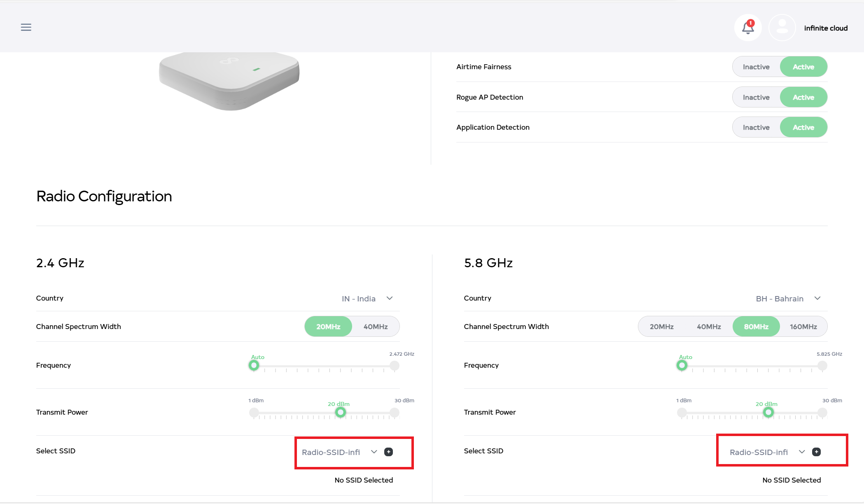Viewport: 864px width, 504px height.
Task: Open the 2.4 GHz Radio-SSID-infi dropdown
Action: [339, 452]
